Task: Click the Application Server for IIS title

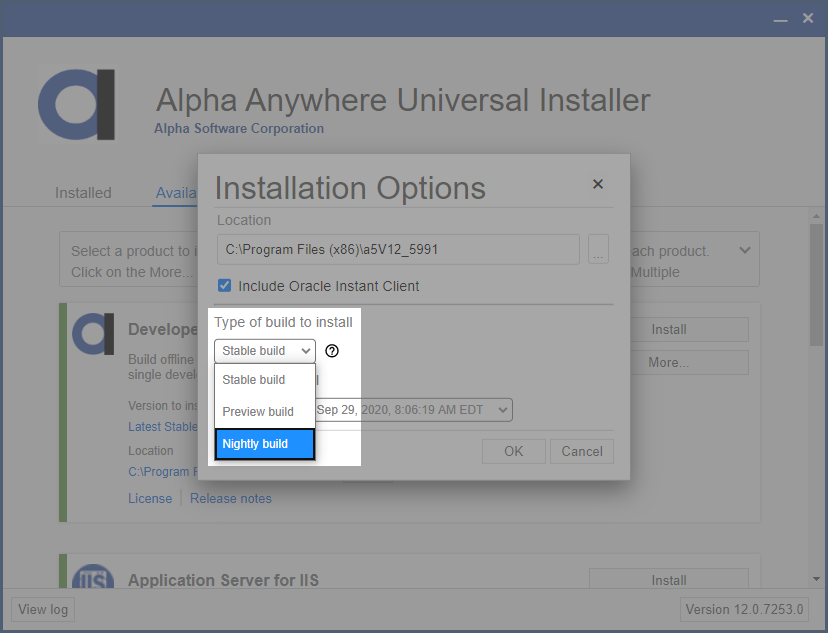Action: [223, 580]
